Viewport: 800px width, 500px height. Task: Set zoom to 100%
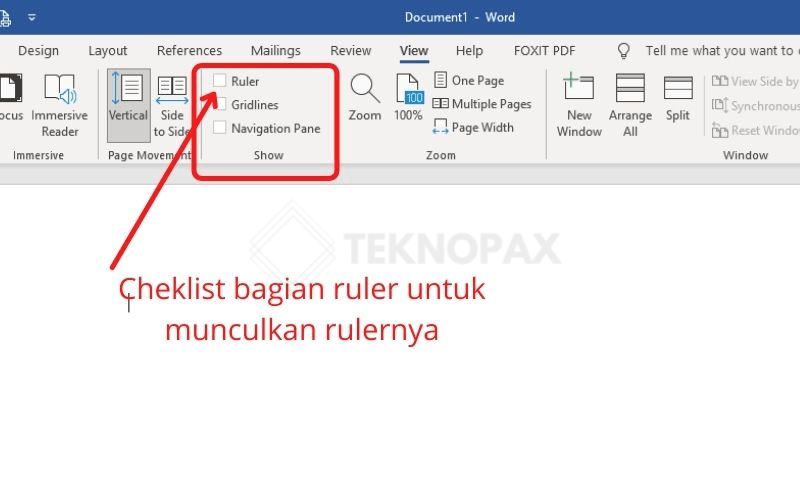click(409, 97)
